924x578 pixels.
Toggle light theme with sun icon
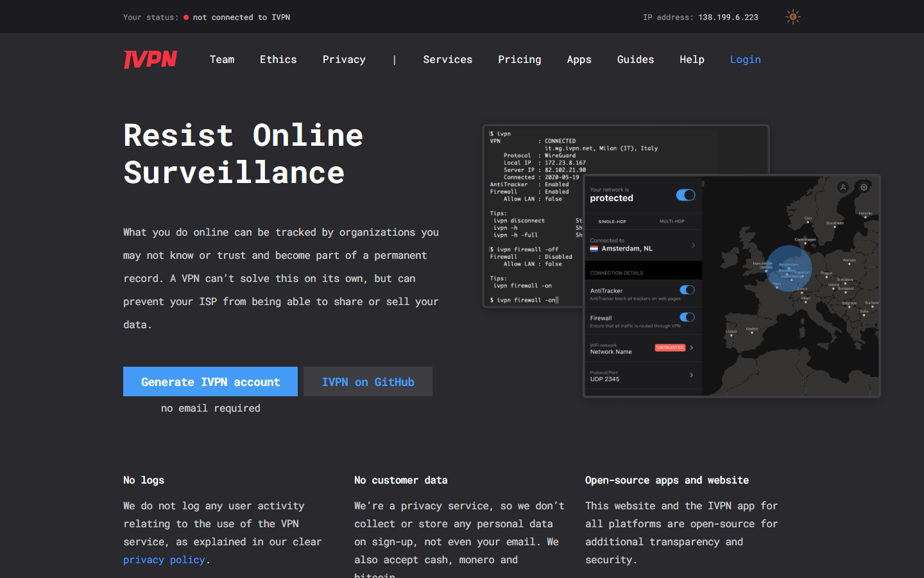pos(793,17)
